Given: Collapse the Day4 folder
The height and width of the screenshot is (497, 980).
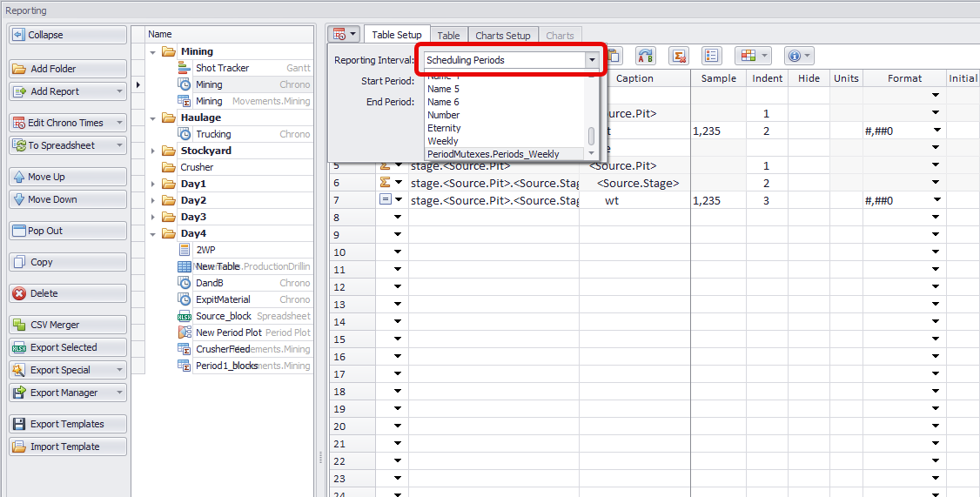Looking at the screenshot, I should click(x=153, y=233).
